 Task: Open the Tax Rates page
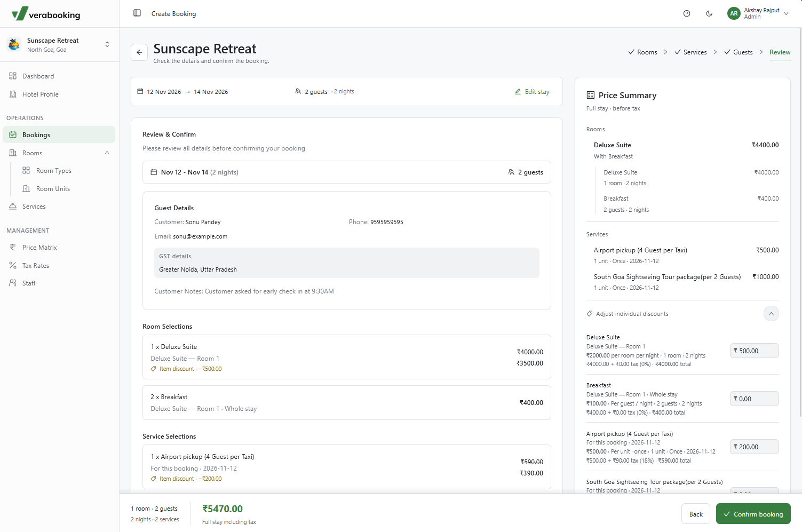click(59, 266)
